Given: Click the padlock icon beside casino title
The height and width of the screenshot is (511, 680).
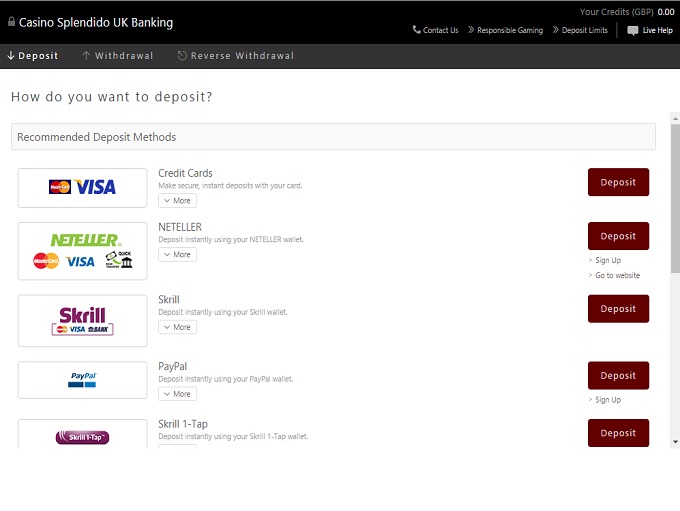Looking at the screenshot, I should (11, 21).
